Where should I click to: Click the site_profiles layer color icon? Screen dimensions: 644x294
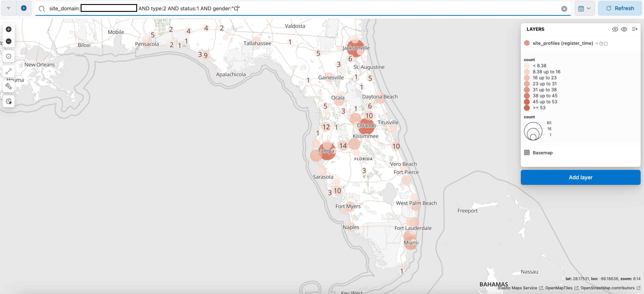click(x=527, y=43)
